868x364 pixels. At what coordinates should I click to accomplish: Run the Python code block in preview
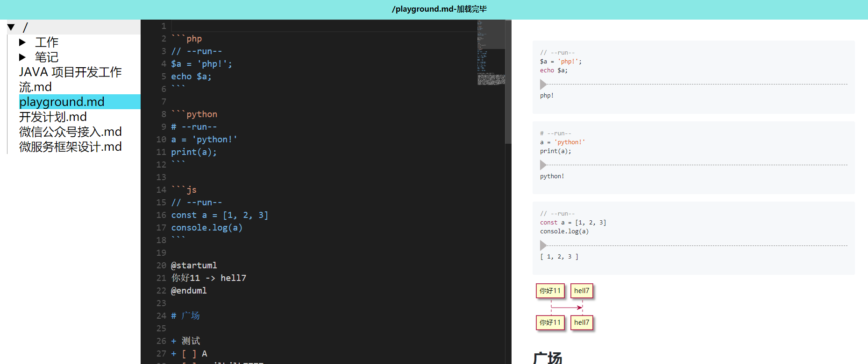pos(543,165)
